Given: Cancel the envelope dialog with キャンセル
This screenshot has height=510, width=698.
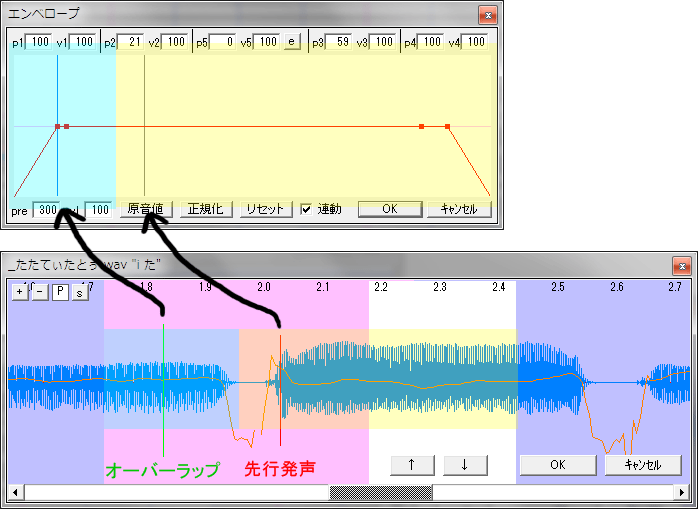Looking at the screenshot, I should tap(460, 210).
